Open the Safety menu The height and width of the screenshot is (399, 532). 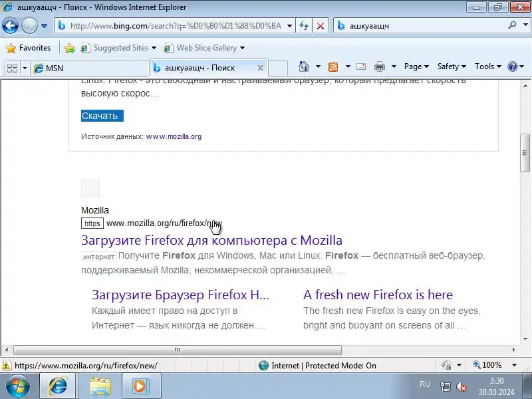[x=452, y=66]
